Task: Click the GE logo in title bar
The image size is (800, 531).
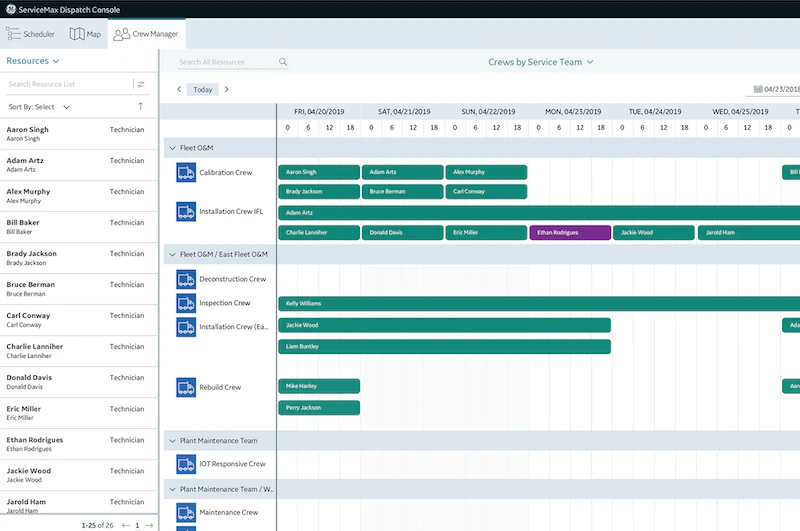Action: point(11,9)
